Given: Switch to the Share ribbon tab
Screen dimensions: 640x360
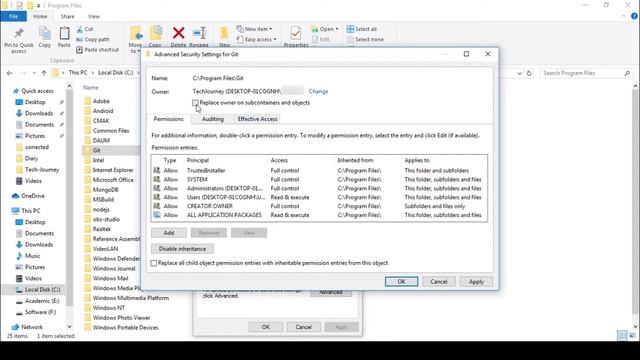Looking at the screenshot, I should (x=67, y=16).
